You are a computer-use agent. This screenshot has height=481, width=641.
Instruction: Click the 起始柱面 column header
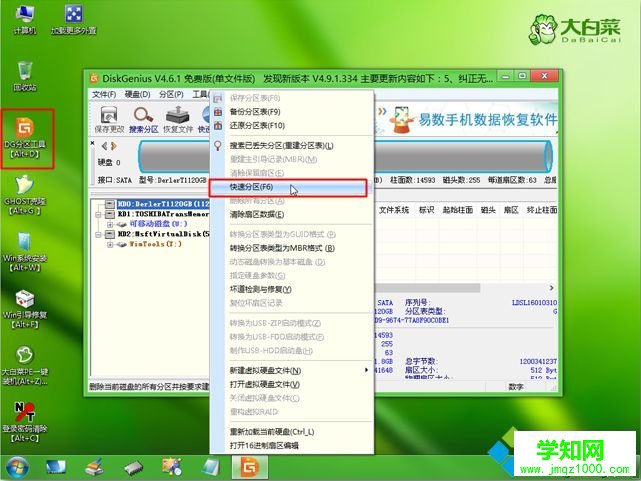(457, 210)
